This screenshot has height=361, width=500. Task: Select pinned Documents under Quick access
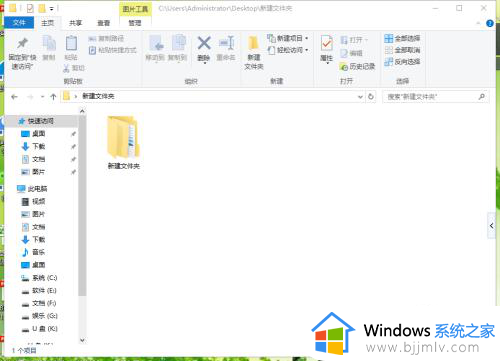coord(39,159)
